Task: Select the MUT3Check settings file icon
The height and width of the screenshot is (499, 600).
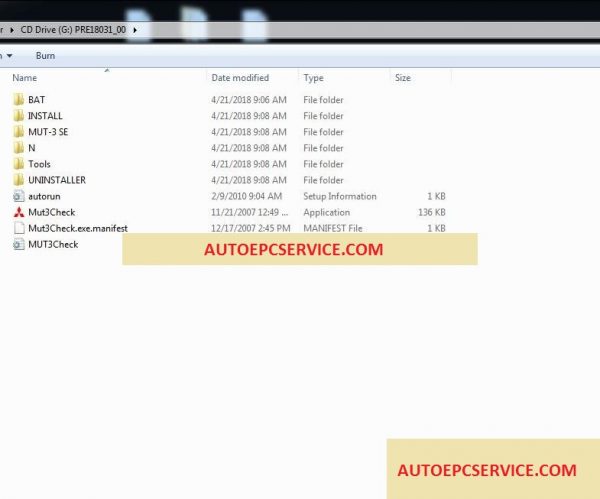Action: 18,245
